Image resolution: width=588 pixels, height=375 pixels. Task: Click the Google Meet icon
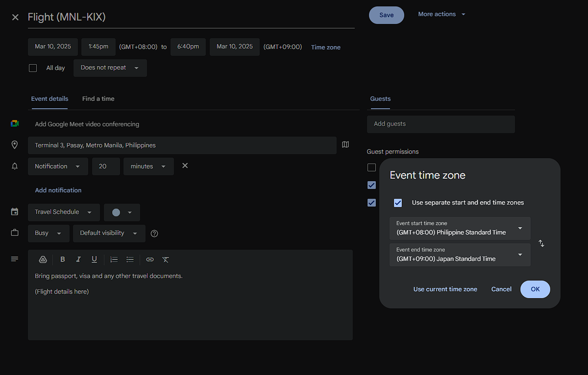coord(15,124)
